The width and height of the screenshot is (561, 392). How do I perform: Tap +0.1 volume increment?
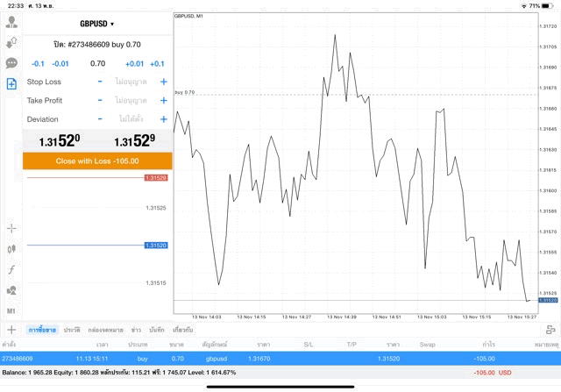click(x=157, y=63)
